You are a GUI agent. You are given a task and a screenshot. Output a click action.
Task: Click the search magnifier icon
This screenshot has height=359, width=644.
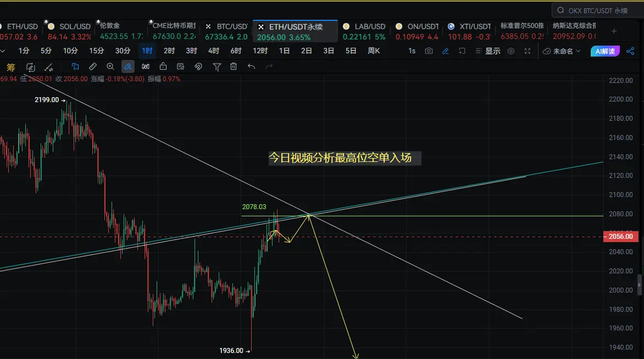coord(560,10)
